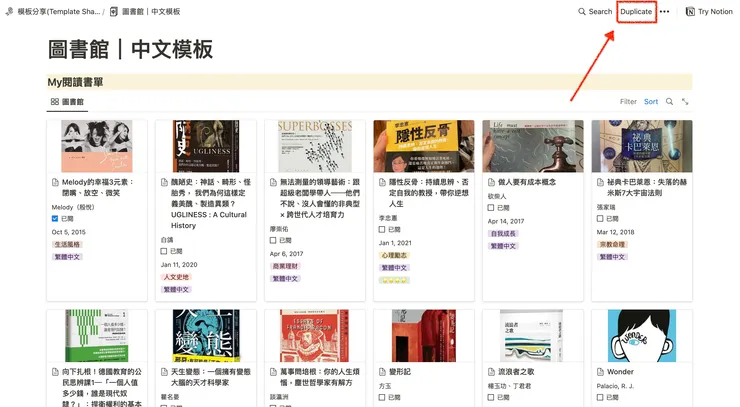Viewport: 740px width, 407px height.
Task: Open the Filter option for the database
Action: pos(628,102)
